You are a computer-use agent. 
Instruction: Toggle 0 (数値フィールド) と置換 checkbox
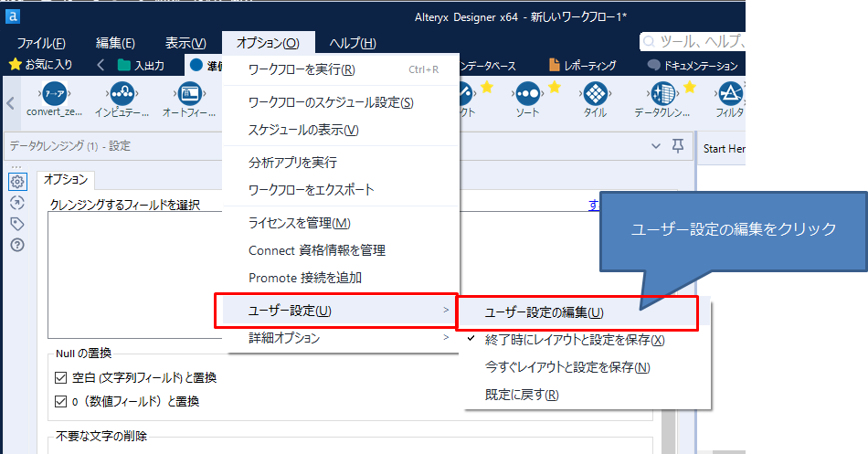coord(61,401)
